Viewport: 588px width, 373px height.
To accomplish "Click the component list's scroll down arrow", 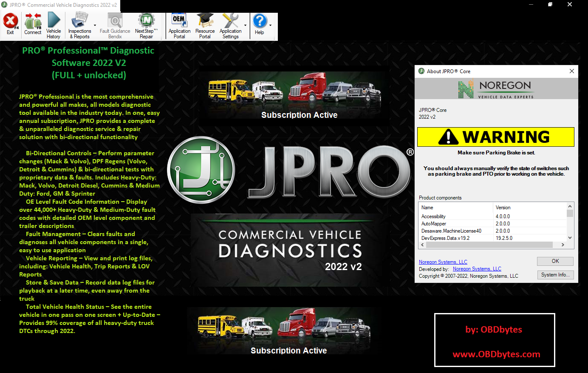I will (x=570, y=238).
